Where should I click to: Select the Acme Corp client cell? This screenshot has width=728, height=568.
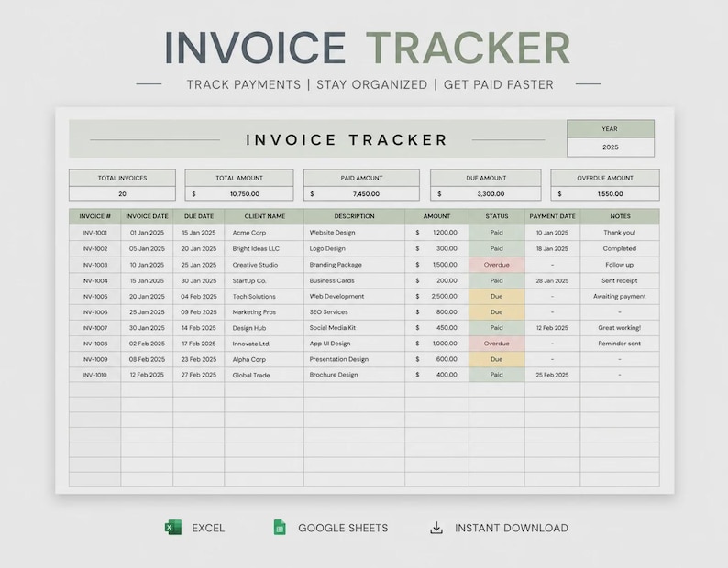click(x=264, y=233)
